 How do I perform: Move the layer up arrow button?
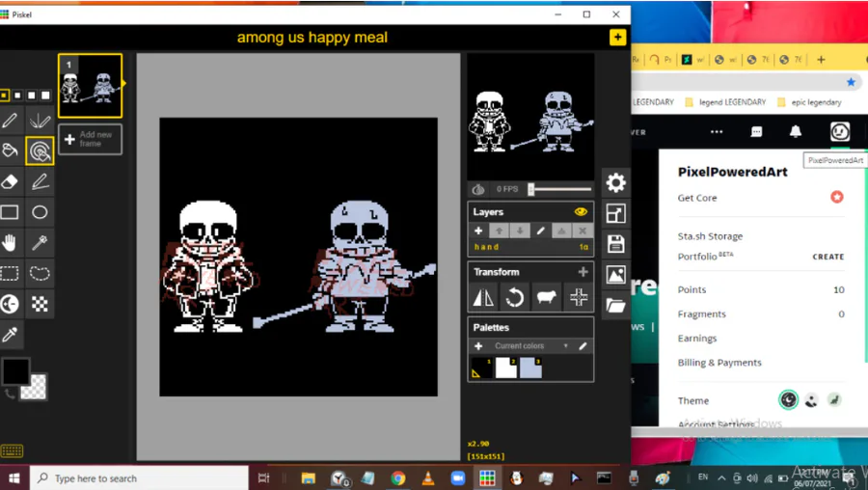coord(499,231)
